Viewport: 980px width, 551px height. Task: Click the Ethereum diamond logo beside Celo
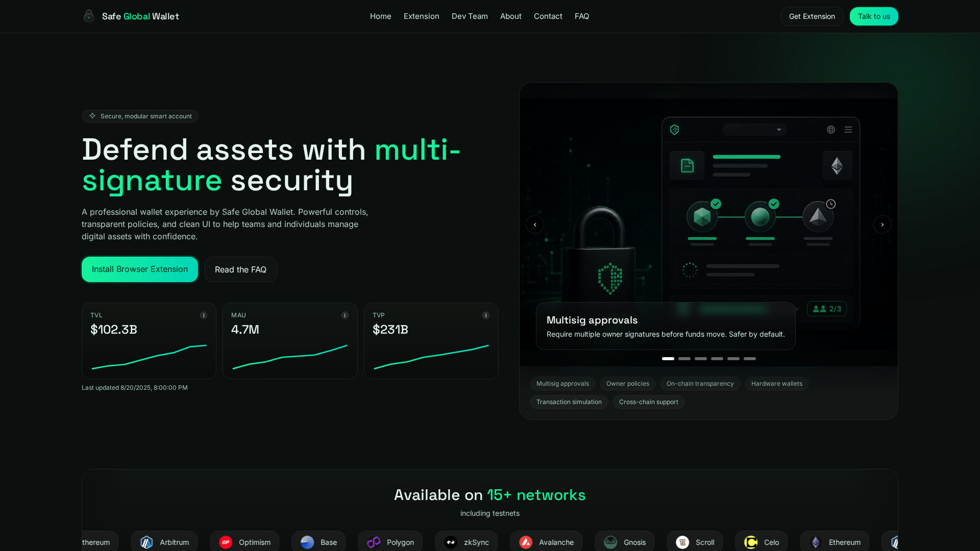coord(816,542)
